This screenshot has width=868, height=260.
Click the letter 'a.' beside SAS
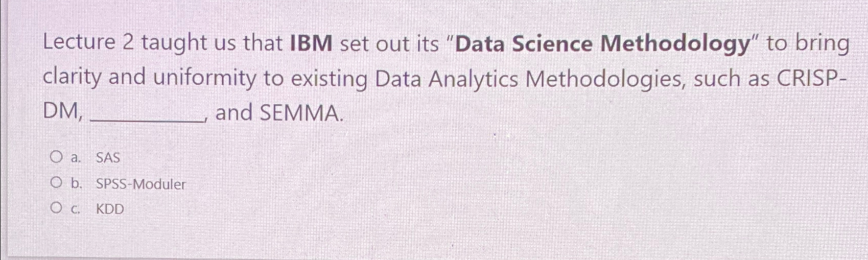coord(76,158)
